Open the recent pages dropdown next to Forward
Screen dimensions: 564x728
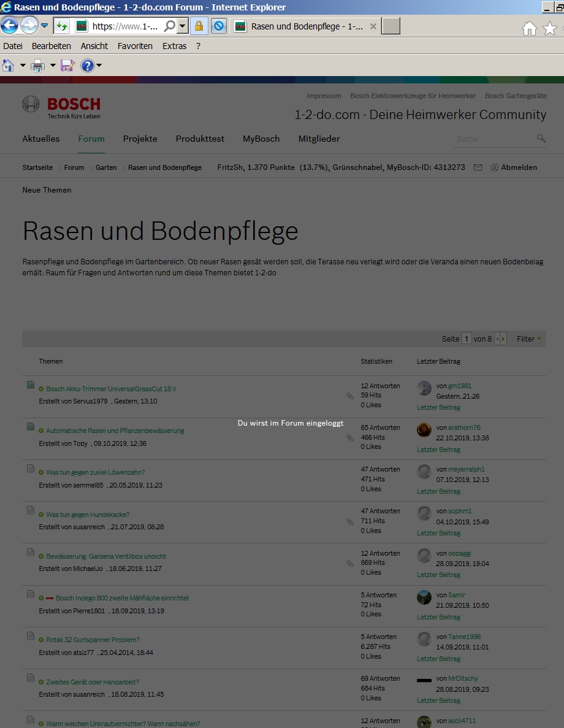click(45, 26)
